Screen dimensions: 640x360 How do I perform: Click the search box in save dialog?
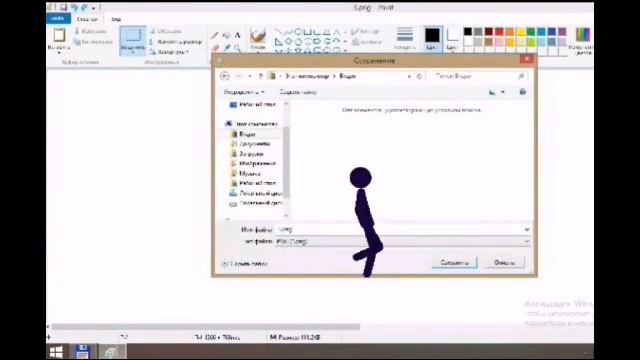(479, 76)
